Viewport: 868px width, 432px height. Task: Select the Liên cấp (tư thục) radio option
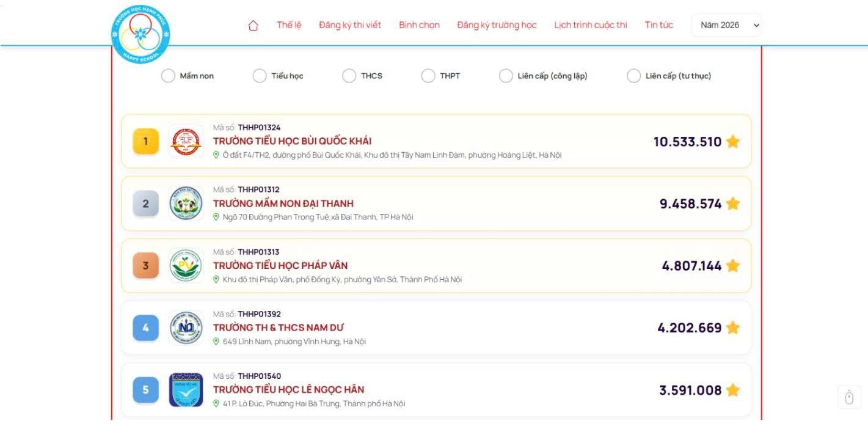[x=634, y=76]
